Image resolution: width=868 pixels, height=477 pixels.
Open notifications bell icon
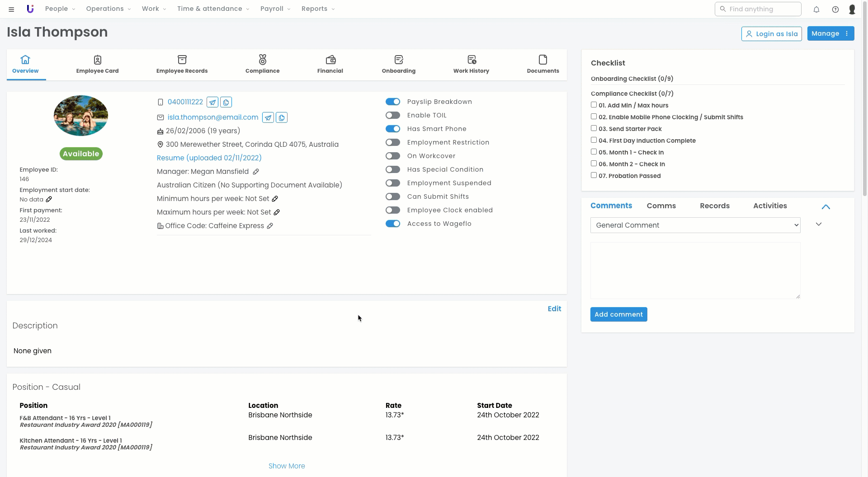click(816, 9)
